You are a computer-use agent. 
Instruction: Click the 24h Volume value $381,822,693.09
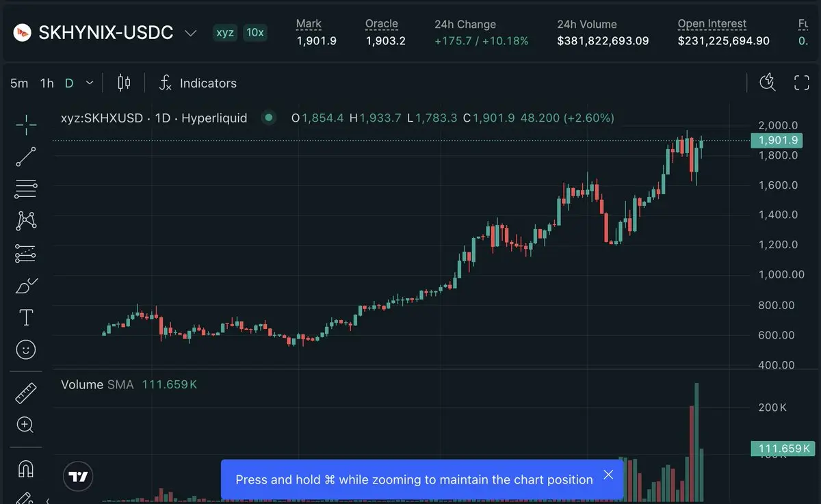click(x=603, y=41)
